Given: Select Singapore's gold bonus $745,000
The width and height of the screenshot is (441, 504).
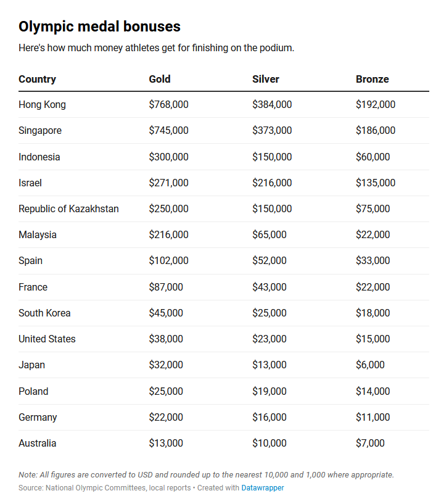Looking at the screenshot, I should 168,131.
